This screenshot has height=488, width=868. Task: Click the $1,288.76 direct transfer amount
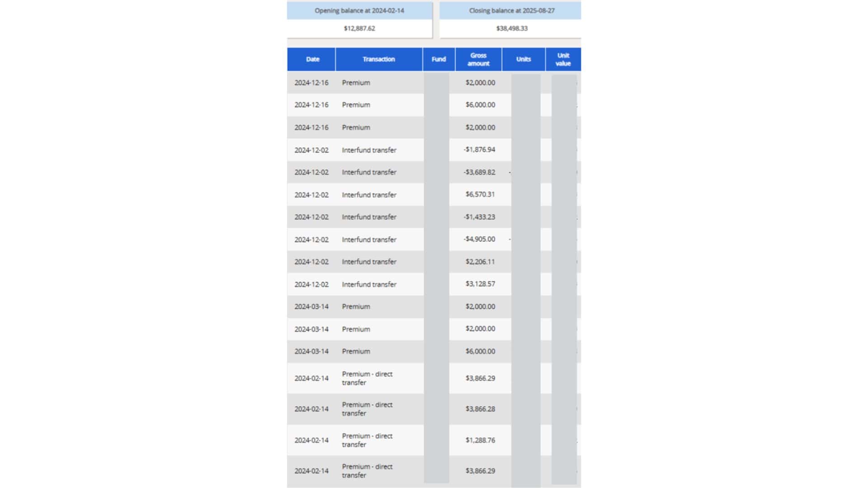480,440
